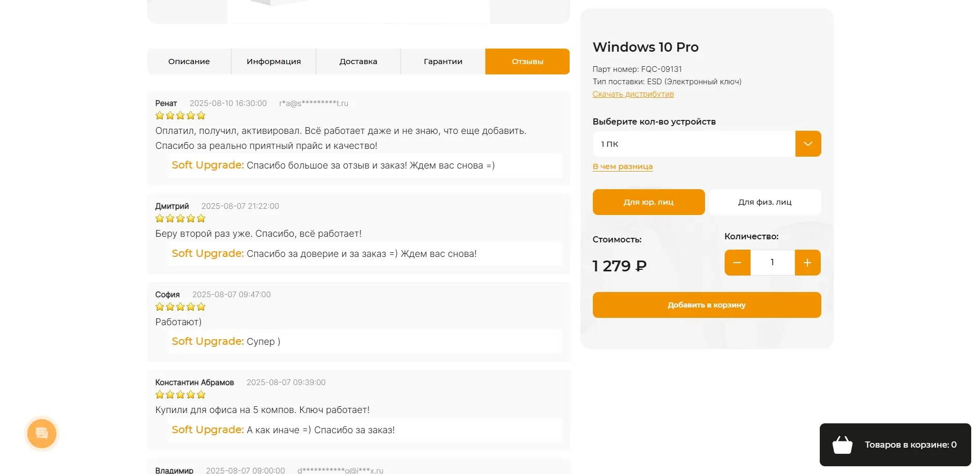980x474 pixels.
Task: Open the 1 ПК selection field
Action: click(x=694, y=144)
